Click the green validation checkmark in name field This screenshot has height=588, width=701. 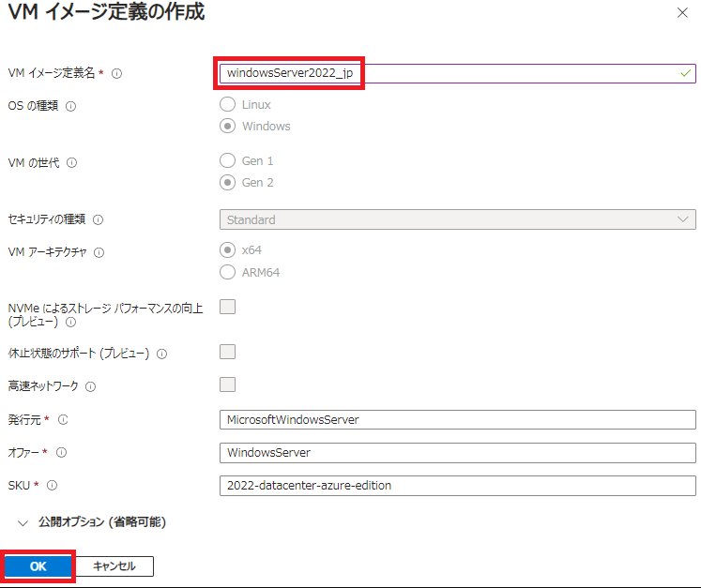pyautogui.click(x=685, y=73)
